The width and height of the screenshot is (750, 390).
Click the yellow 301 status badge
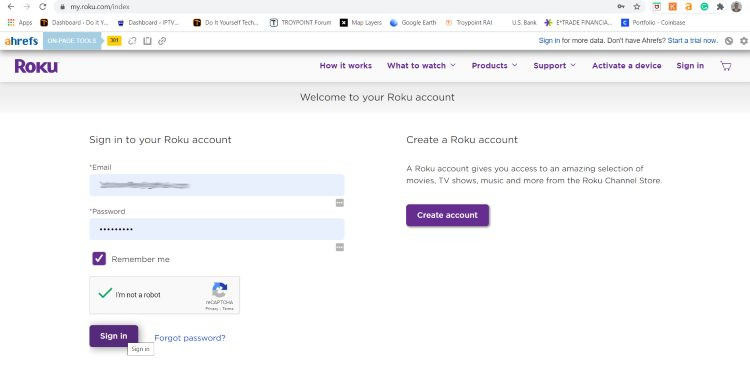click(114, 41)
